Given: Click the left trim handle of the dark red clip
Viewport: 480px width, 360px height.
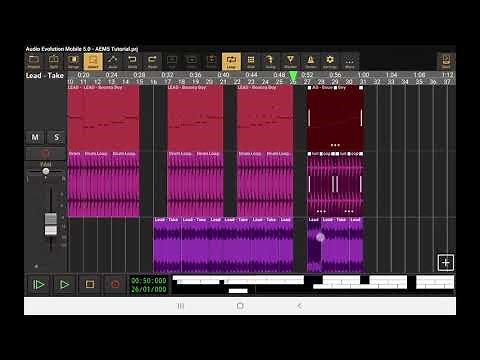Looking at the screenshot, I should [x=309, y=118].
